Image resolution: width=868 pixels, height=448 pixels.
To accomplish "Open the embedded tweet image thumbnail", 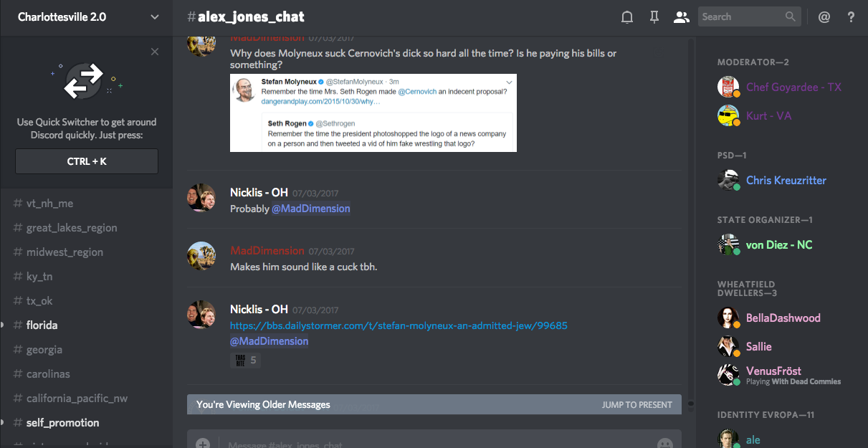I will click(x=373, y=113).
